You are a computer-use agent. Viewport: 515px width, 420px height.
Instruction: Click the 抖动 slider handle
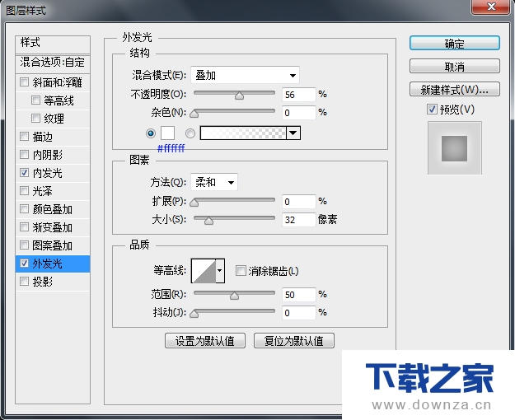click(x=194, y=314)
